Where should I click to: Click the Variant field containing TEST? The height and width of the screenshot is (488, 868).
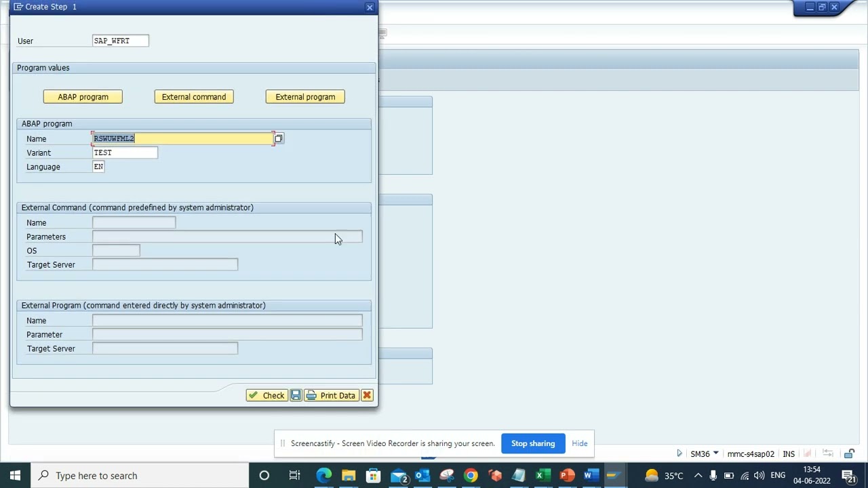(x=125, y=152)
